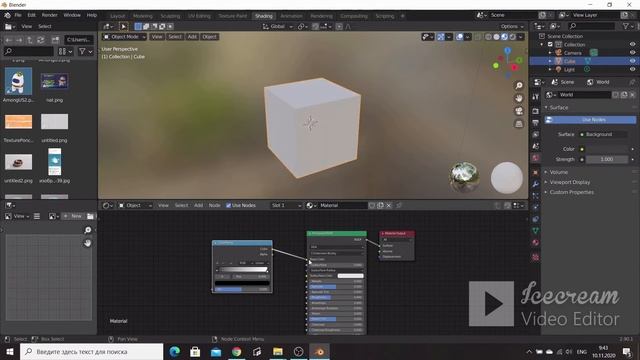This screenshot has height=360, width=640.
Task: Switch to the UV Editing workspace tab
Action: pos(199,16)
